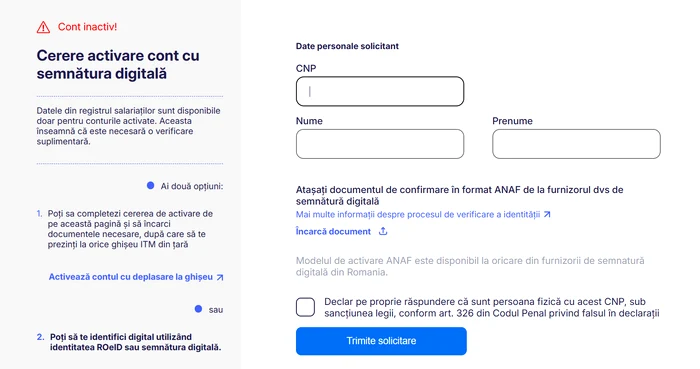Click the arrow icon after identity verification link
Screen dimensions: 700x369
click(547, 215)
